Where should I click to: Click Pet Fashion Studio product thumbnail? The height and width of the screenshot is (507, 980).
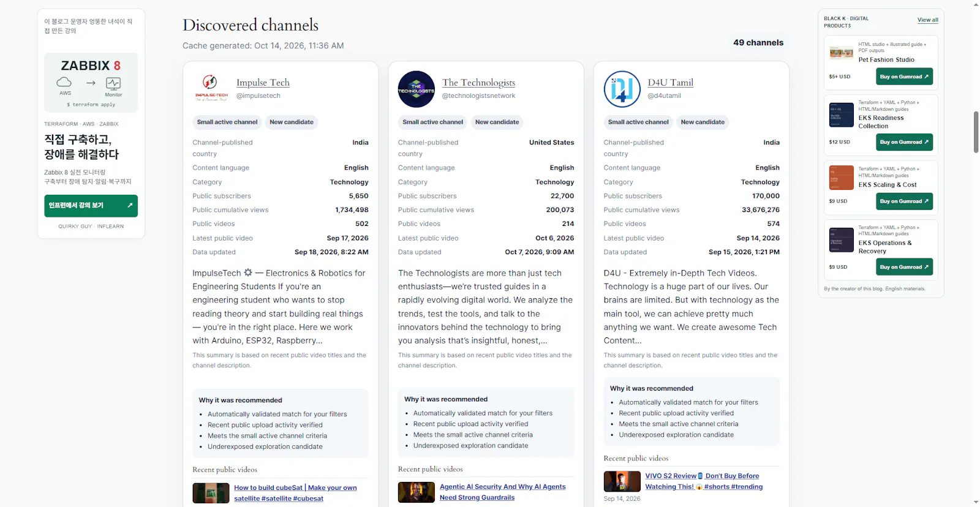841,53
